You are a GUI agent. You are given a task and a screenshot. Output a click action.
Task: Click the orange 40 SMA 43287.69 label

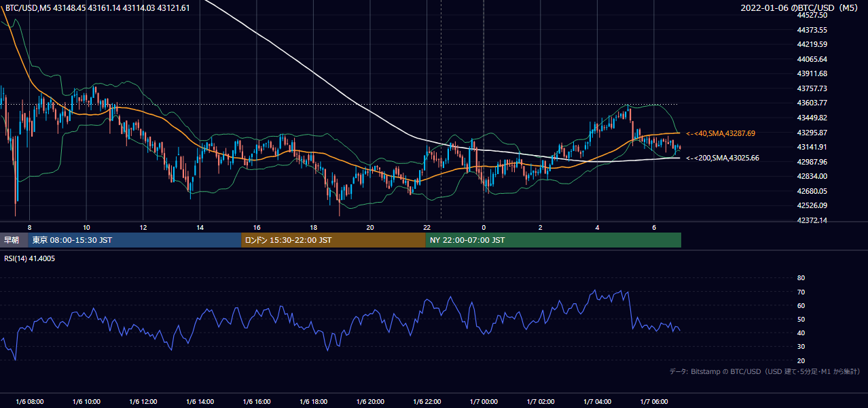coord(721,133)
